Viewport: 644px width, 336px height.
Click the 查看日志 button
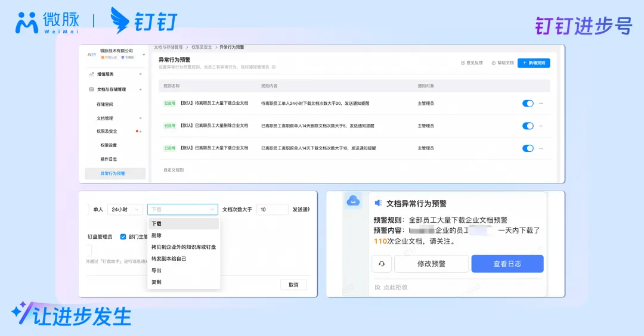tap(507, 264)
